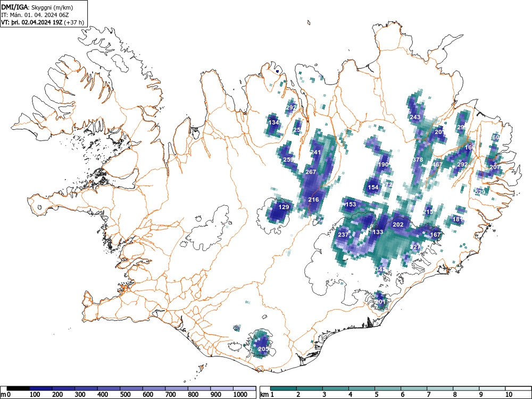Click the visibility value 243 on the map
This screenshot has width=532, height=399.
click(x=415, y=117)
